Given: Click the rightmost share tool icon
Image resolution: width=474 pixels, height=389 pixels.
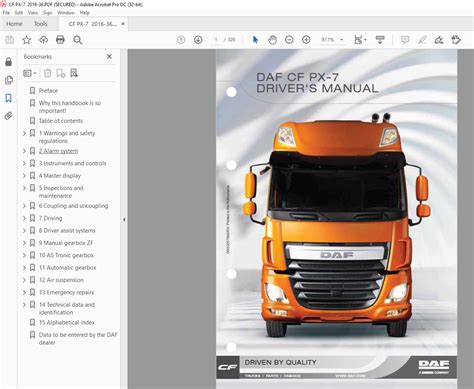Looking at the screenshot, I should pos(456,40).
